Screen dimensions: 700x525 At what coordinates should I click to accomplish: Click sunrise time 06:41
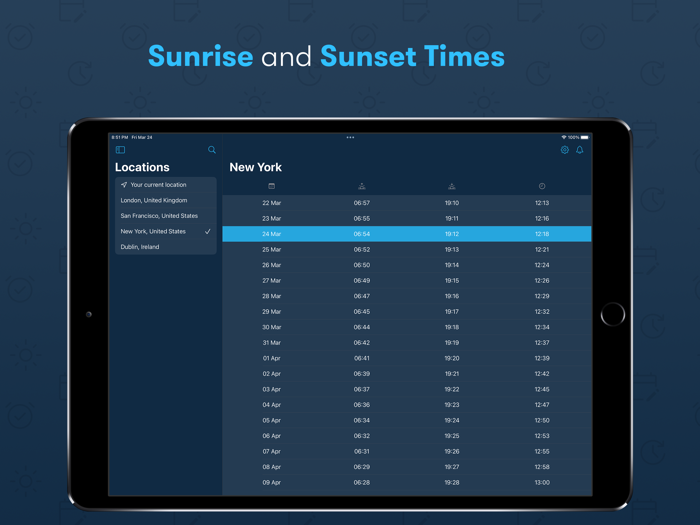click(x=362, y=358)
